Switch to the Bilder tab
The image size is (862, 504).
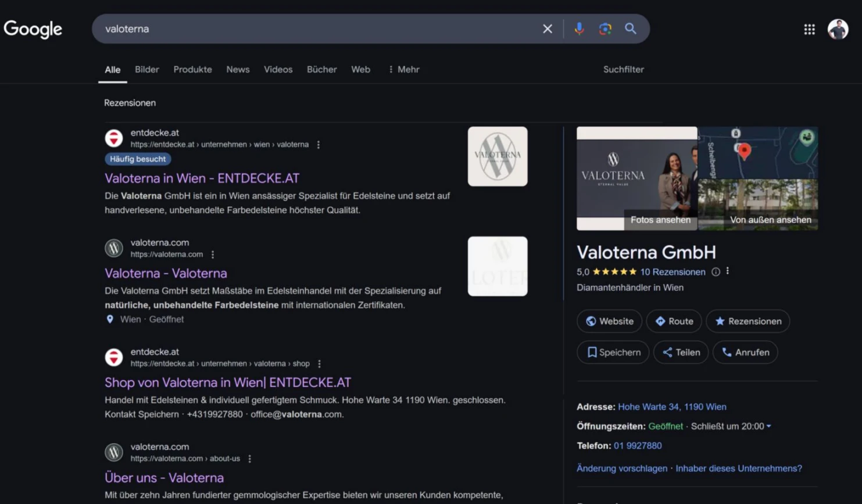click(147, 69)
